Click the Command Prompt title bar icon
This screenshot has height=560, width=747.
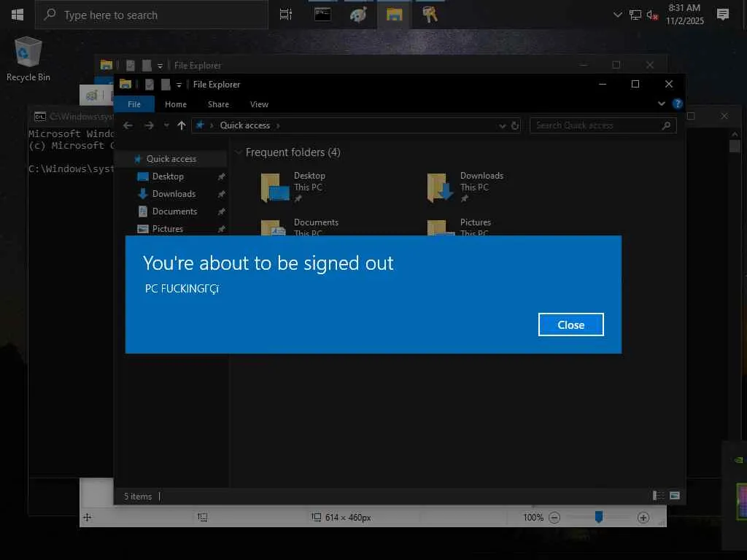(x=40, y=117)
